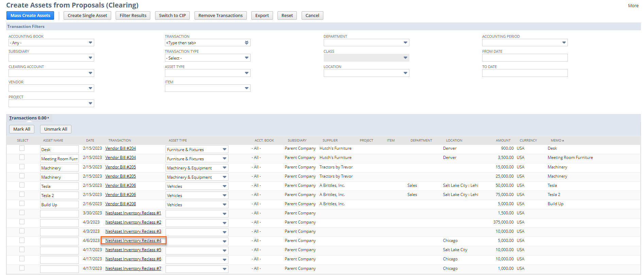Expand the Accounting Period dropdown
The height and width of the screenshot is (277, 644).
click(x=564, y=43)
